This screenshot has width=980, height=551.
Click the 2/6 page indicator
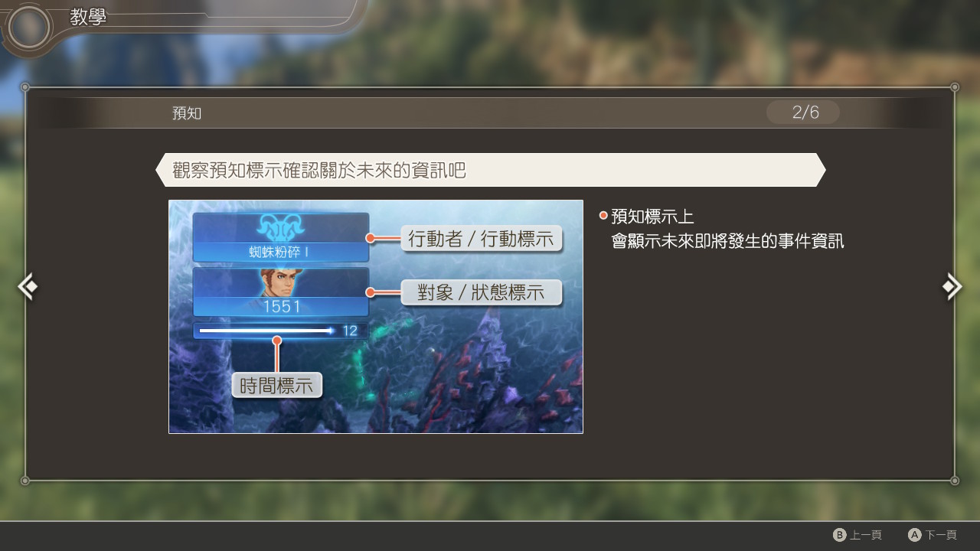point(804,112)
